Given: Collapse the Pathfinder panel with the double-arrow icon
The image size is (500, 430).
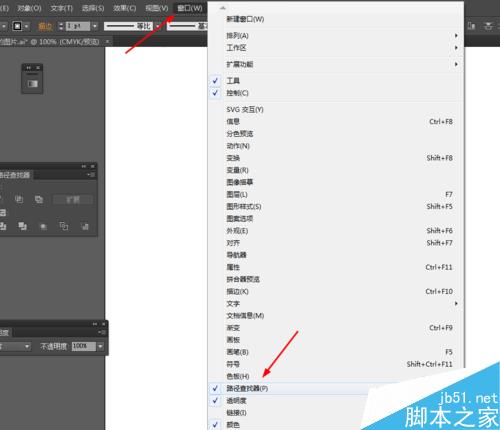Looking at the screenshot, I should [x=83, y=166].
